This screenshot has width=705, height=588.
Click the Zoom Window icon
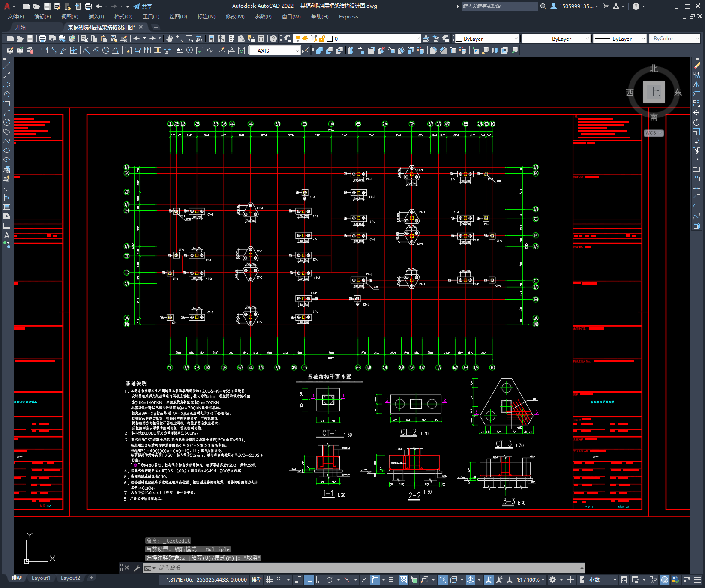(x=189, y=39)
